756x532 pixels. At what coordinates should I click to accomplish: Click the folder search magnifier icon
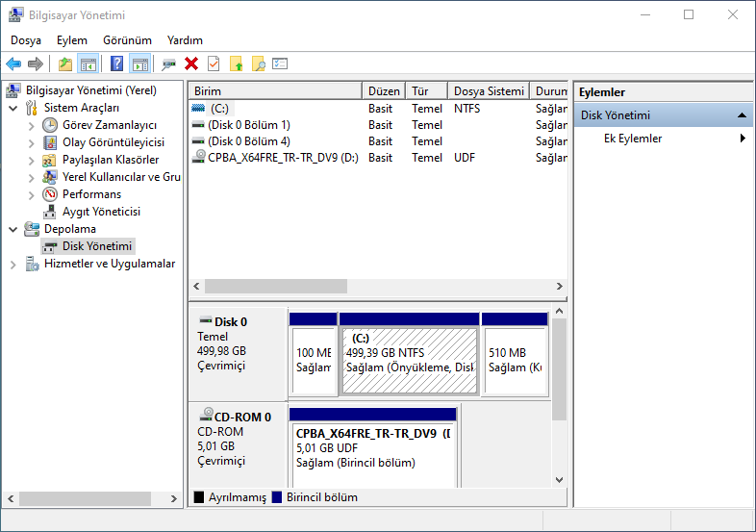259,63
